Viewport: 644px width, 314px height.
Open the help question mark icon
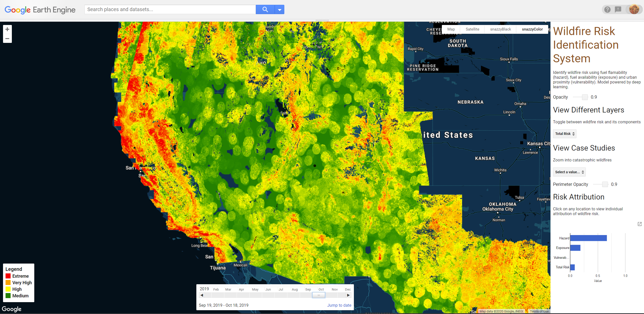point(607,10)
